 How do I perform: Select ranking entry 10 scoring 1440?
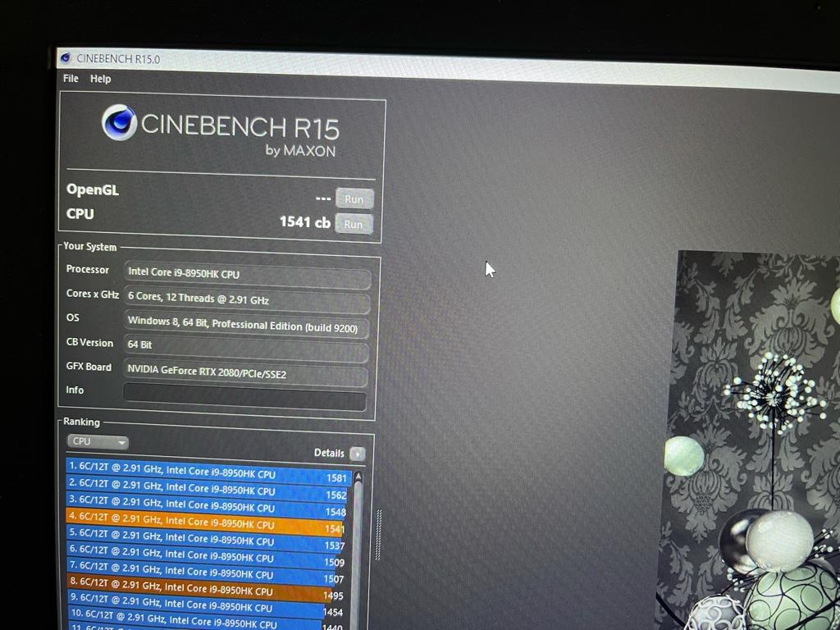[206, 621]
